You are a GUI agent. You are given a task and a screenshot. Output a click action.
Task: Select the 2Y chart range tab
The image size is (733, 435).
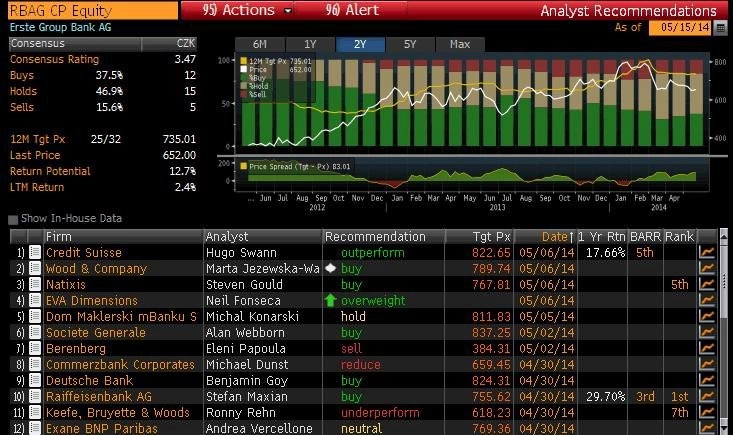(x=360, y=44)
